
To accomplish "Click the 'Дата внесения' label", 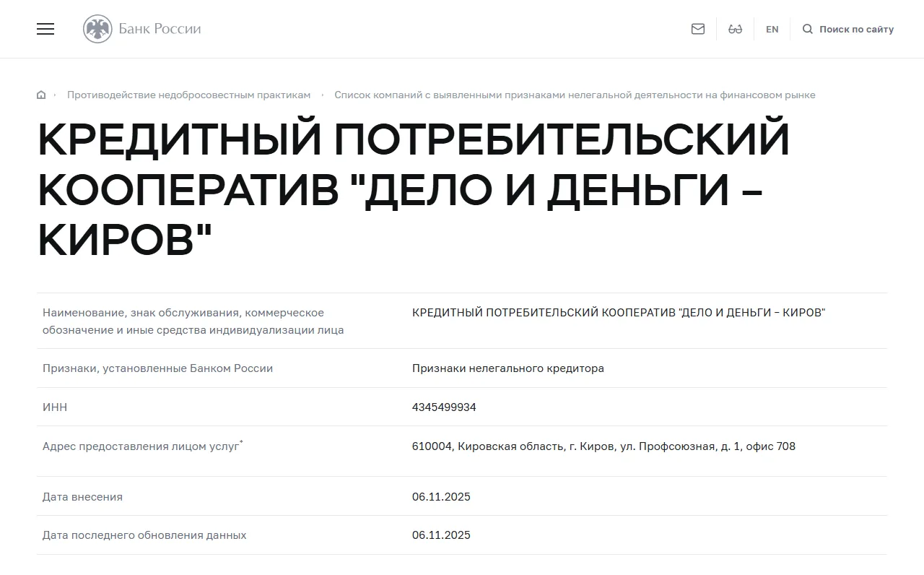I will [x=82, y=497].
